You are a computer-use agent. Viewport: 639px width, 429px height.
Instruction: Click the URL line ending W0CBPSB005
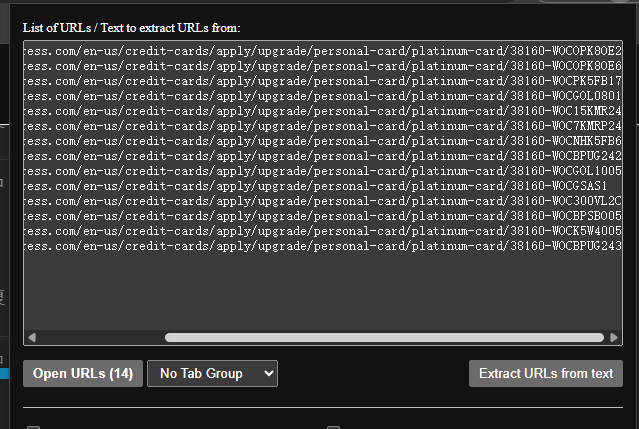(x=323, y=216)
